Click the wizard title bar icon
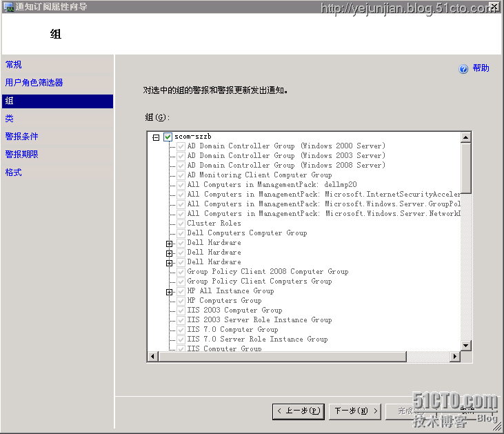Image resolution: width=504 pixels, height=434 pixels. tap(8, 7)
